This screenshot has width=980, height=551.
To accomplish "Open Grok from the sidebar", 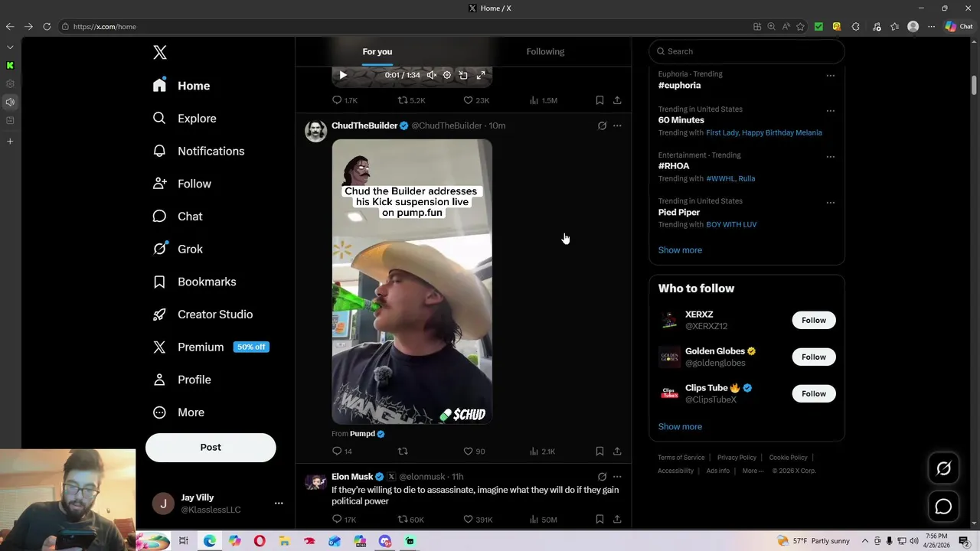I will pos(178,249).
